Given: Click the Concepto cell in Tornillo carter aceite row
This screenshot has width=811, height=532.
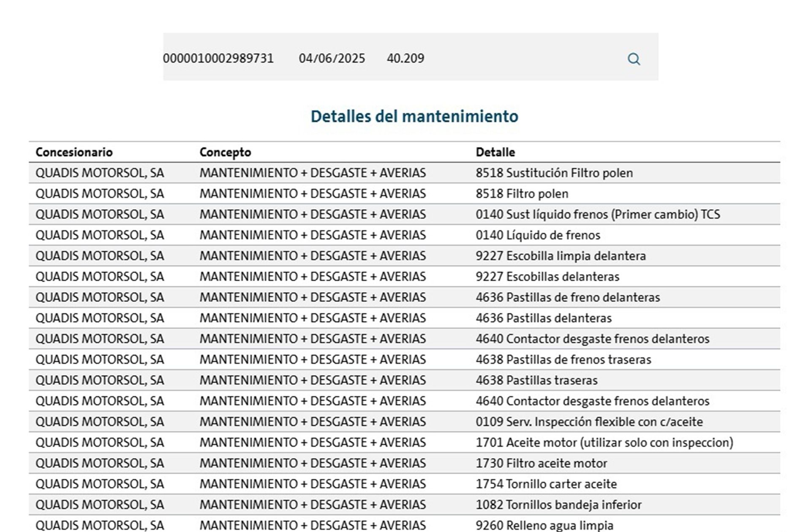Looking at the screenshot, I should [313, 484].
